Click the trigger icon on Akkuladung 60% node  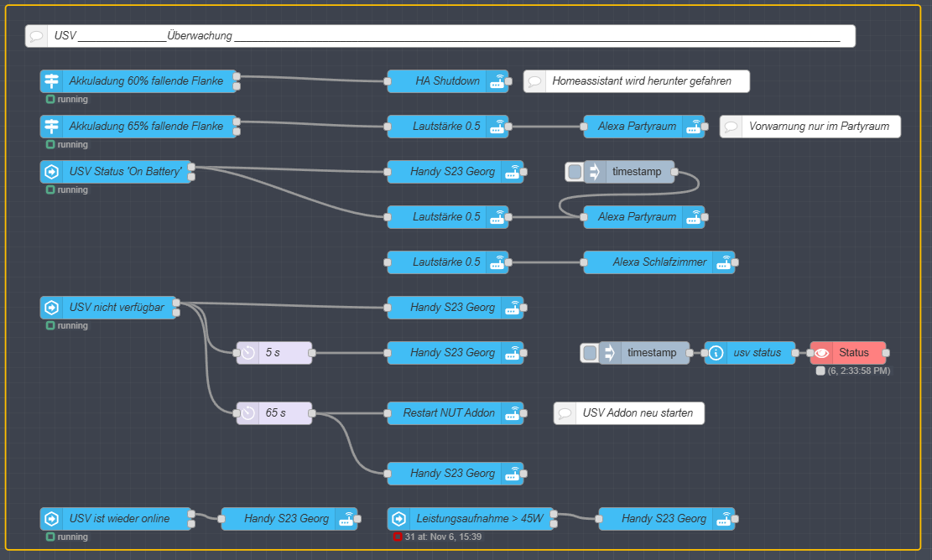click(x=51, y=81)
